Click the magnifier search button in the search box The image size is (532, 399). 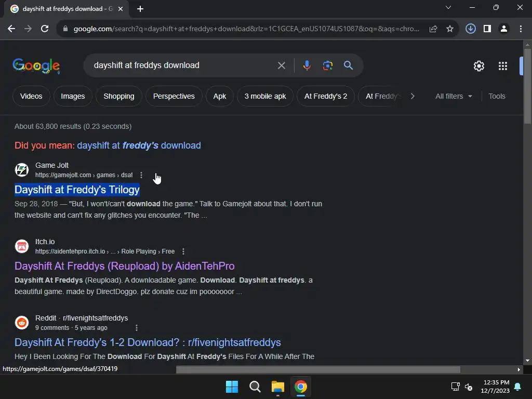click(x=349, y=65)
